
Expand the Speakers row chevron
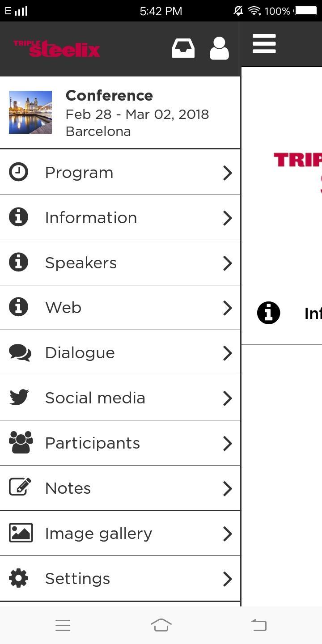(227, 263)
